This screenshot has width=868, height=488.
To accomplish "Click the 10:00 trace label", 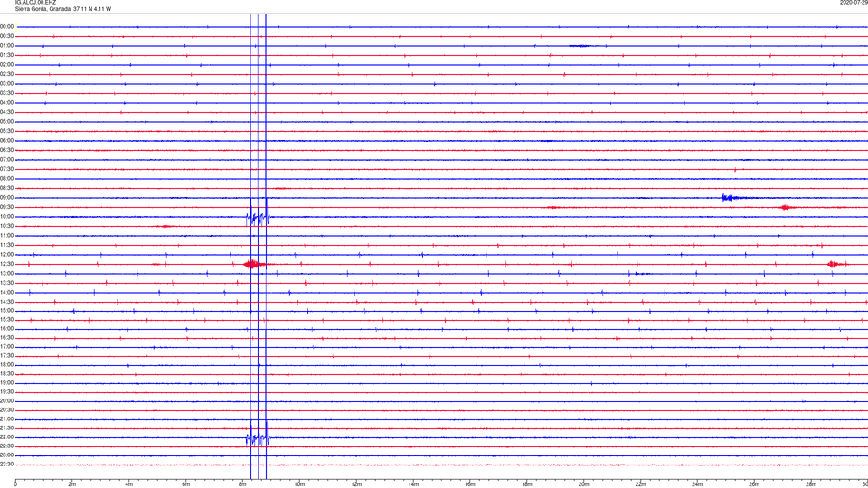I will pos(7,217).
